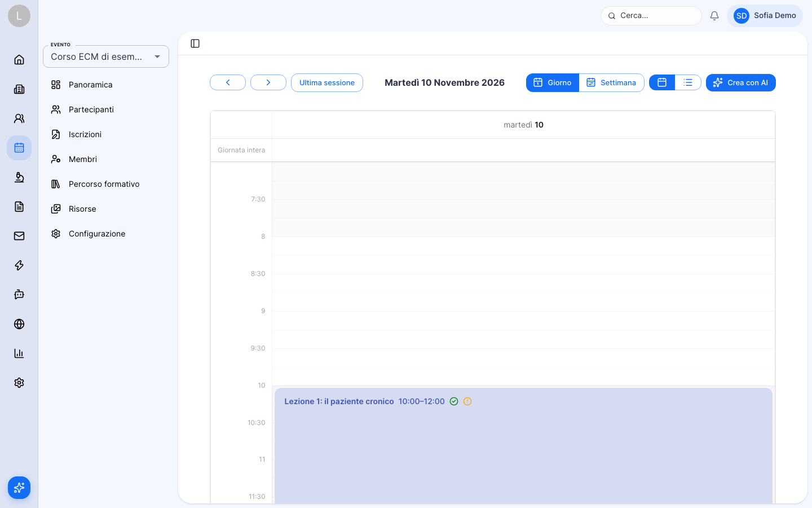Open the bar chart analytics icon
This screenshot has width=812, height=508.
tap(19, 353)
